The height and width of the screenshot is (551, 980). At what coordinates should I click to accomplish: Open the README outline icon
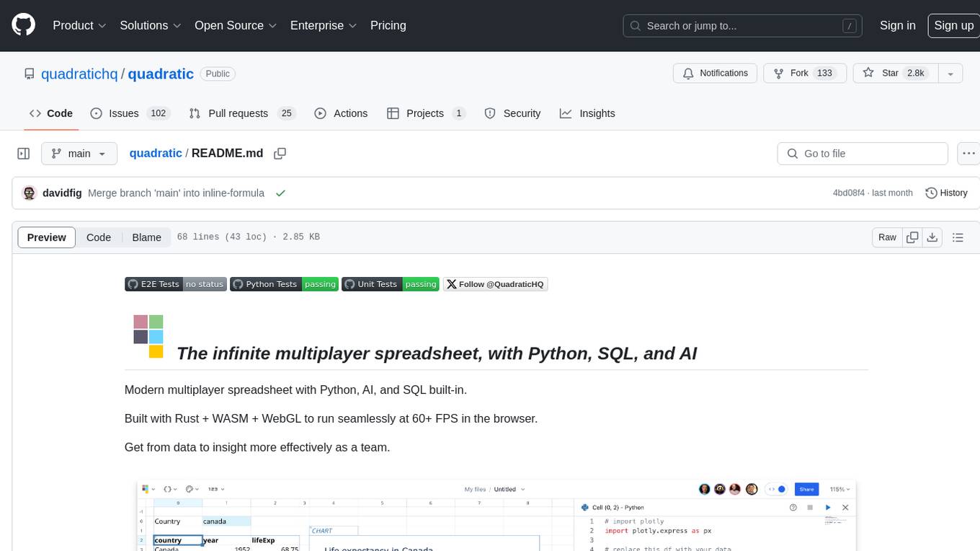(x=958, y=237)
